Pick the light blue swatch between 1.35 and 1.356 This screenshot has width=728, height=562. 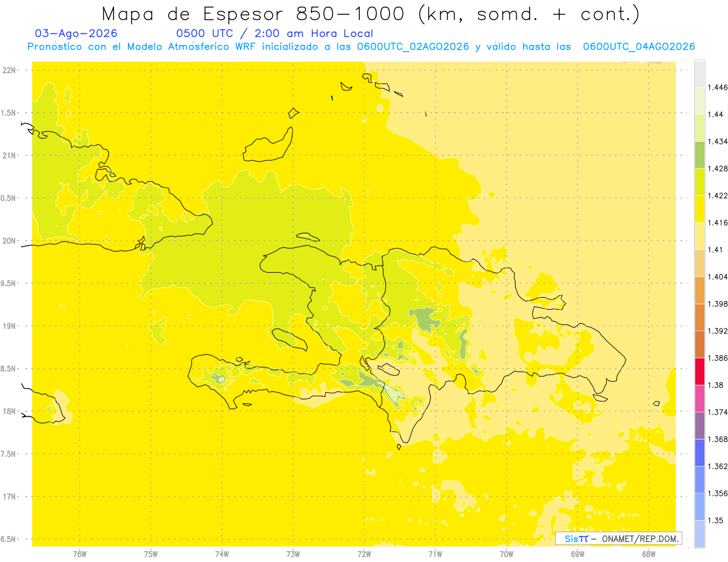coord(699,507)
